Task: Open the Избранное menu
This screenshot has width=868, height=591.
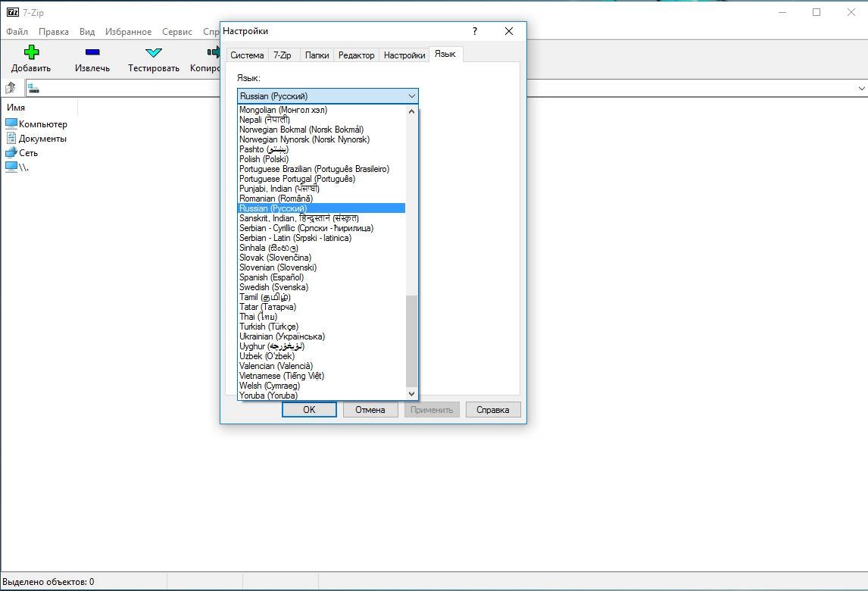Action: 129,32
